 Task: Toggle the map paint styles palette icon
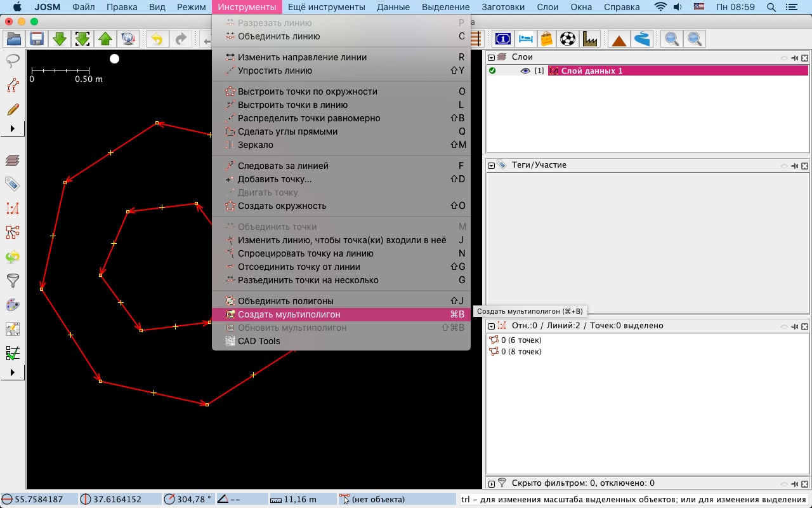pyautogui.click(x=13, y=305)
